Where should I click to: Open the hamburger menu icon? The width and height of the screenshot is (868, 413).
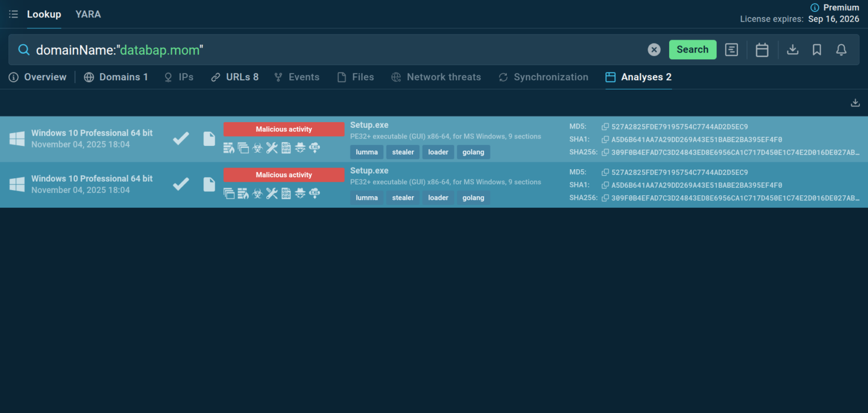tap(14, 14)
